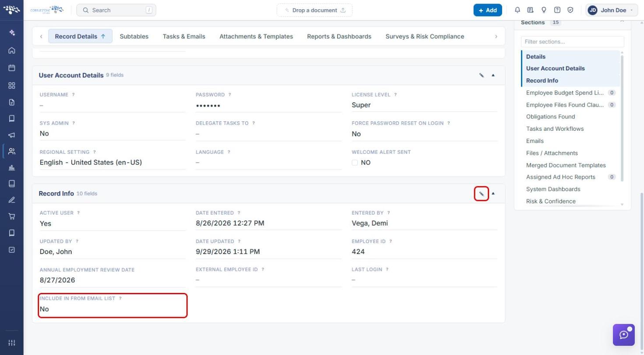Screen dimensions: 644x355
Task: Open the document page icon in sidebar
Action: [12, 102]
